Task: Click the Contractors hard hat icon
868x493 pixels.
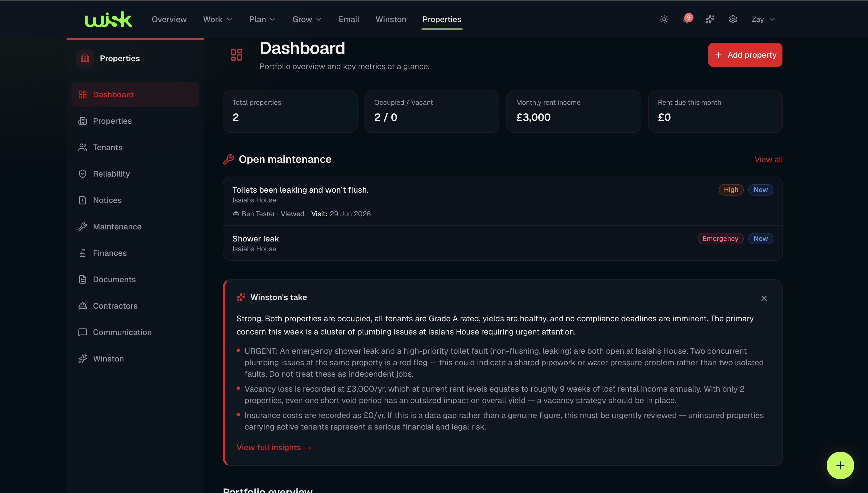Action: 83,306
